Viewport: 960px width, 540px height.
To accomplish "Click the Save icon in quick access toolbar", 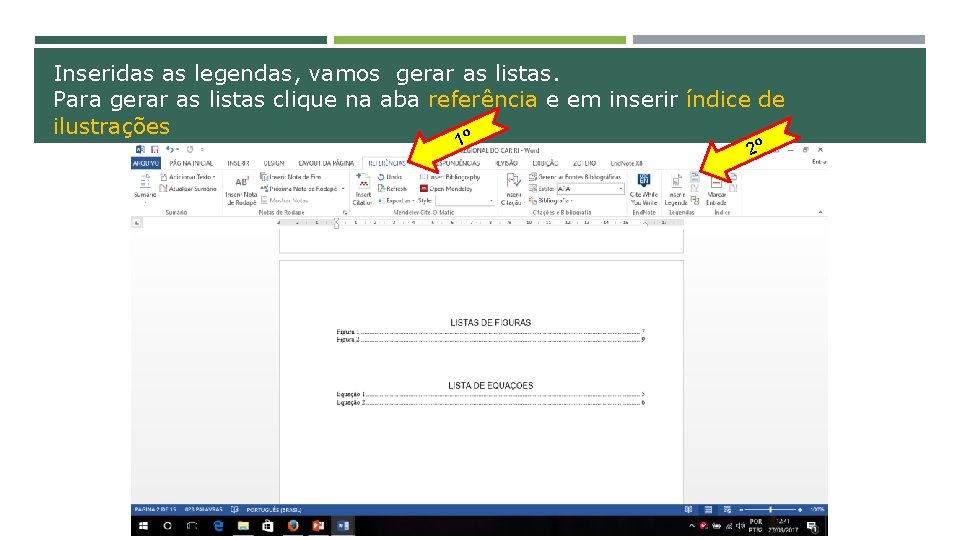I will click(154, 149).
